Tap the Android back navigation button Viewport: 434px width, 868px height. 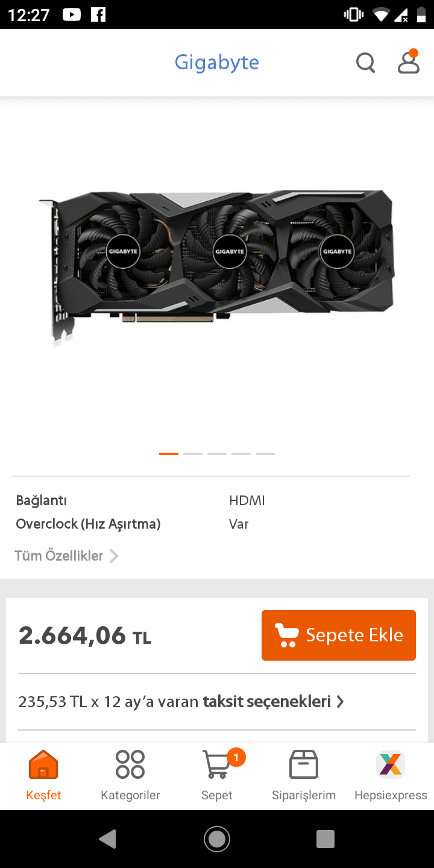(108, 839)
